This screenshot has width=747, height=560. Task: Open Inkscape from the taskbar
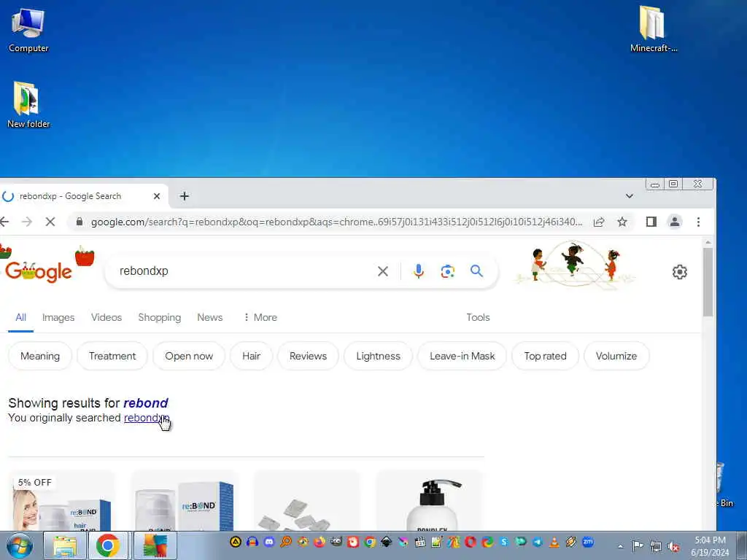coord(387,542)
